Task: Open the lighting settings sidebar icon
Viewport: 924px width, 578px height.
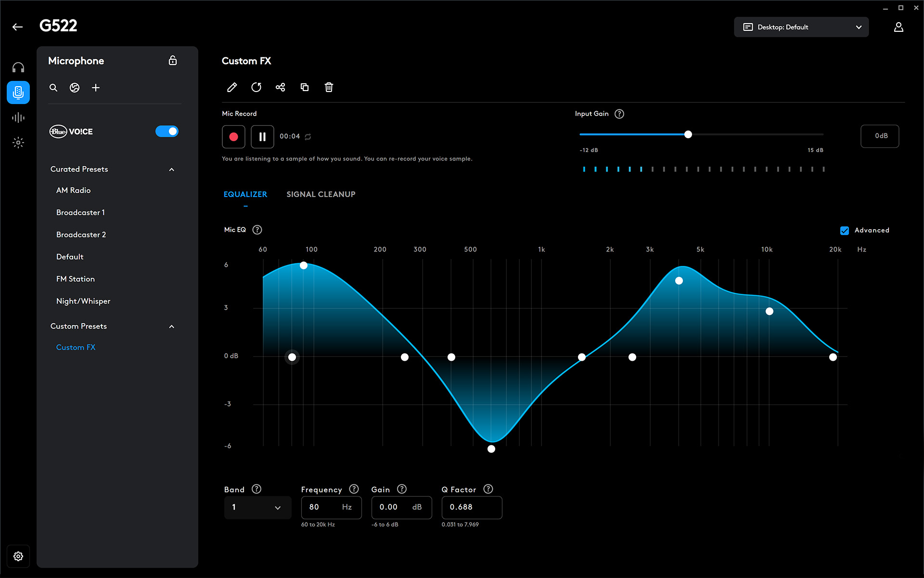Action: pyautogui.click(x=18, y=143)
